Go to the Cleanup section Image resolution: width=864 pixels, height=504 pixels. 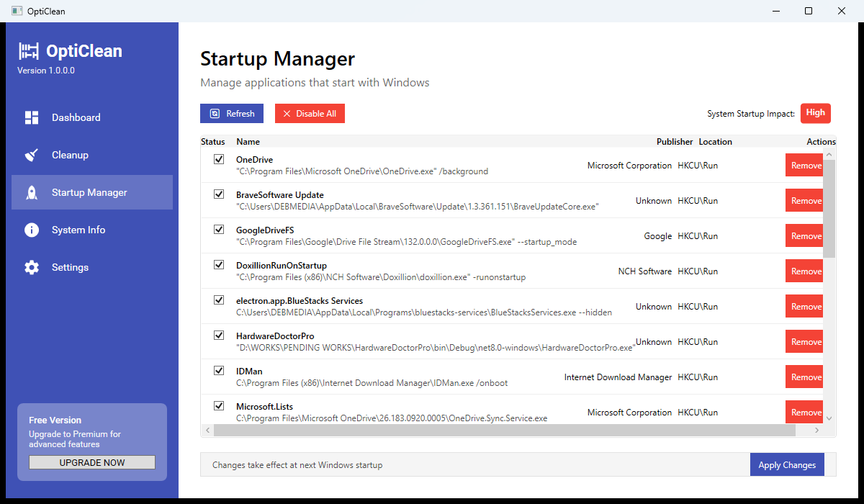[92, 155]
